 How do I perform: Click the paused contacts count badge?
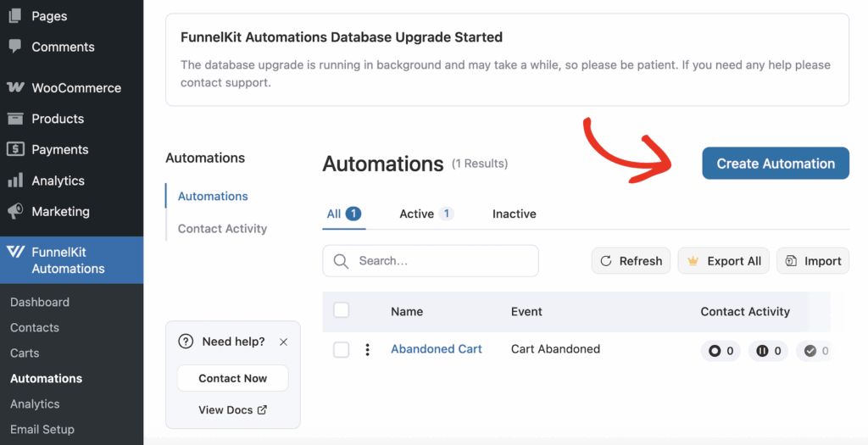point(768,351)
